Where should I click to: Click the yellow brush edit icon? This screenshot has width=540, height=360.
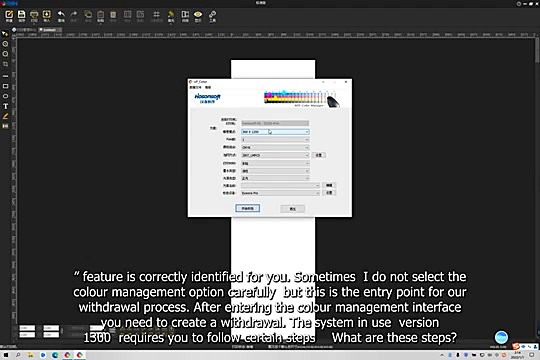point(171,16)
